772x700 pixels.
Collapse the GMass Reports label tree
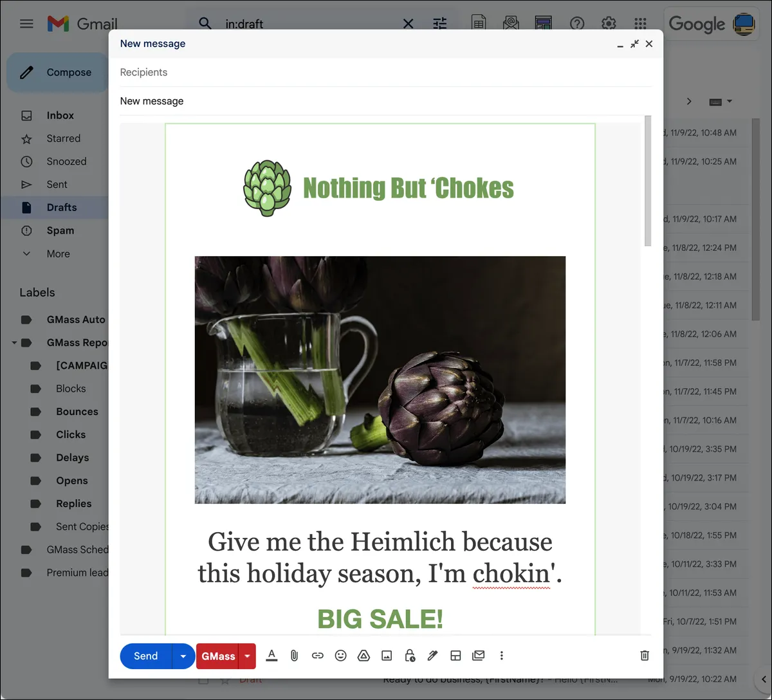[x=14, y=343]
